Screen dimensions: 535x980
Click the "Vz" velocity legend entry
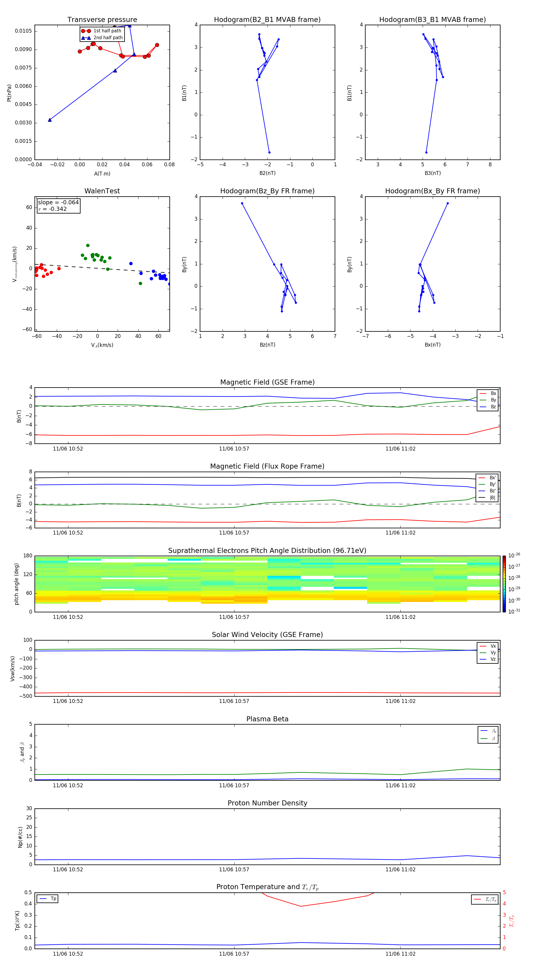[488, 659]
